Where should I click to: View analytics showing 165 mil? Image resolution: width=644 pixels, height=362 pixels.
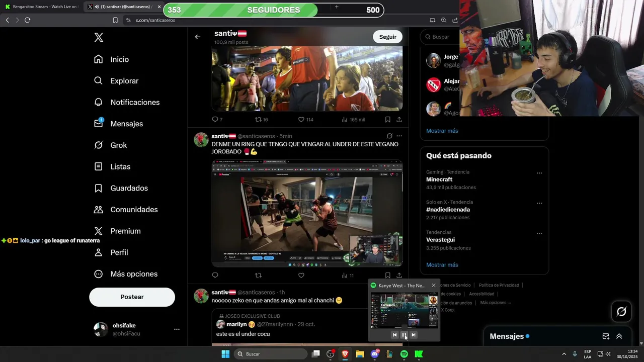tap(353, 120)
